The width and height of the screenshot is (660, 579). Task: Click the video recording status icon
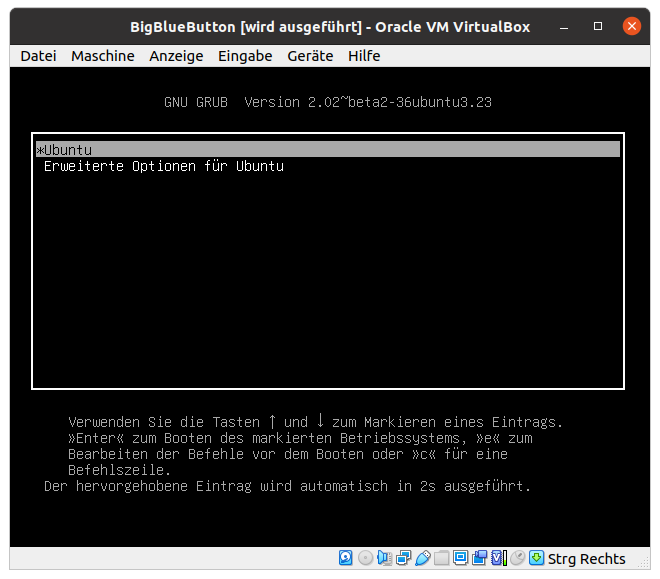tap(479, 558)
